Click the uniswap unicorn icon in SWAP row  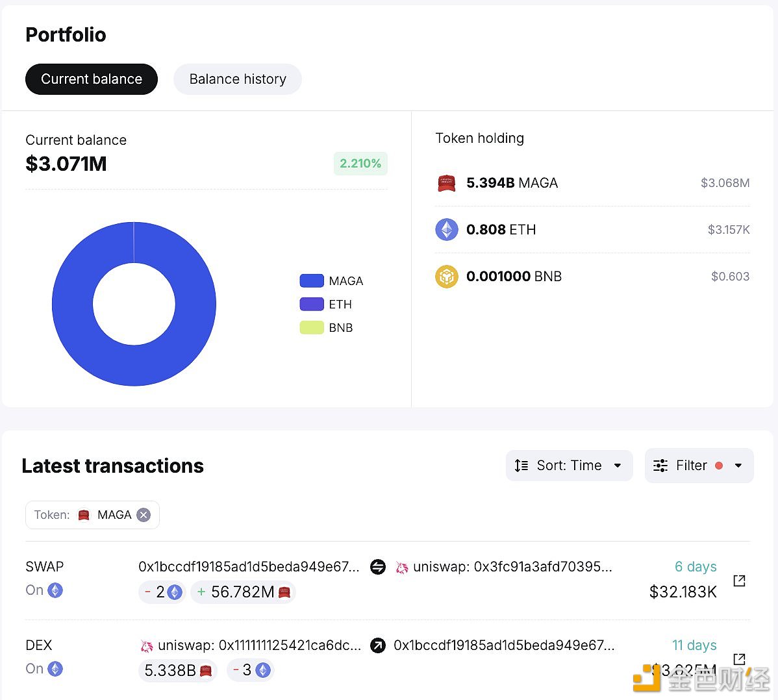click(x=402, y=567)
